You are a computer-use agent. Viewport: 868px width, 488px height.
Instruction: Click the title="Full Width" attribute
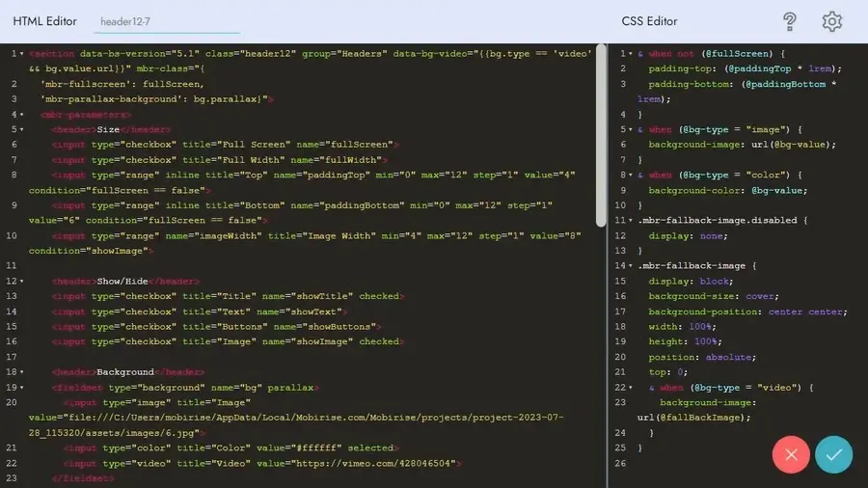pos(233,160)
